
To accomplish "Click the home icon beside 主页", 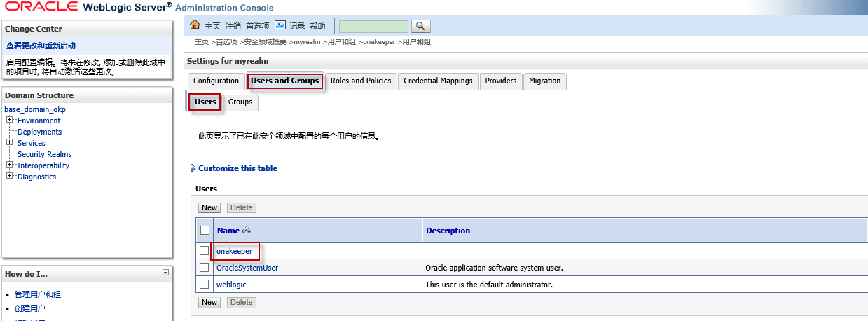I will click(195, 25).
